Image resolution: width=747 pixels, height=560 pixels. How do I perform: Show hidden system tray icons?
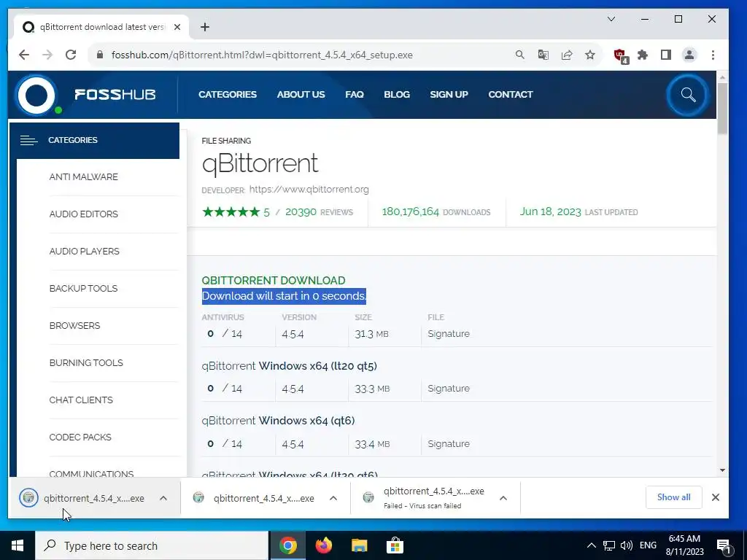point(591,545)
